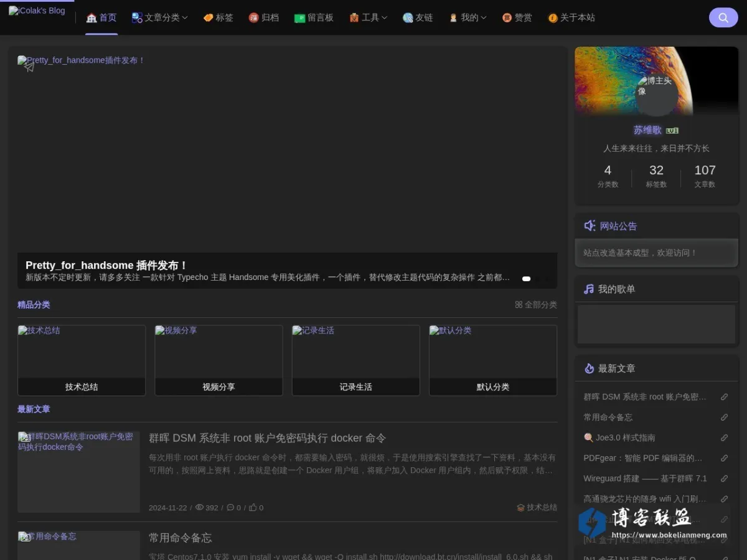Expand the 工具 tools dropdown

point(368,17)
